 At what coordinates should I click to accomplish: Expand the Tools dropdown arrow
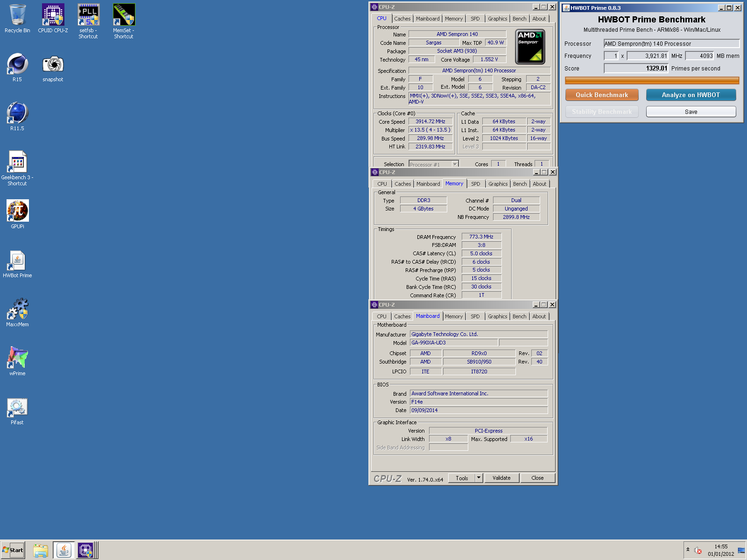479,478
